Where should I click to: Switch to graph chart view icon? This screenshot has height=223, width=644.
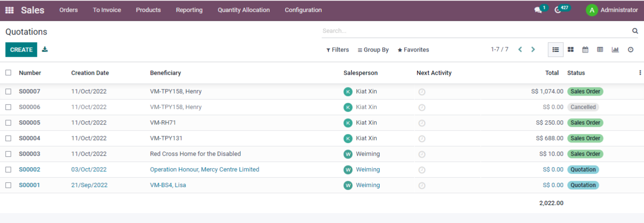(615, 50)
